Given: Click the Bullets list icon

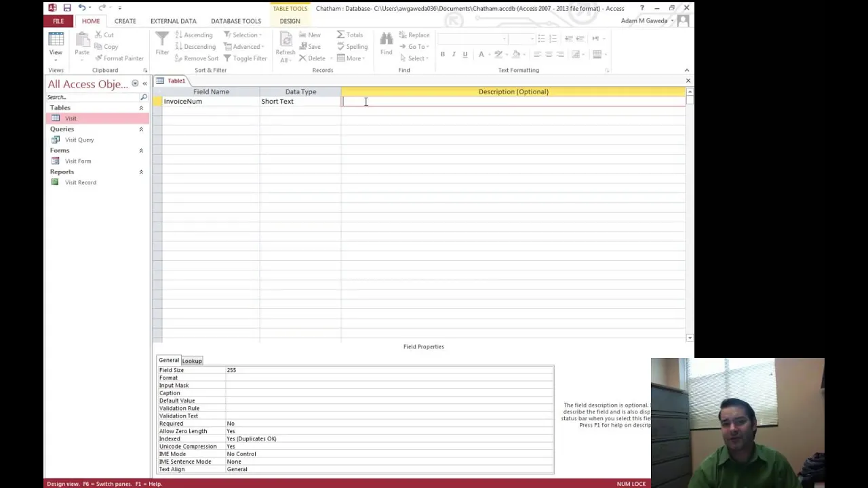Looking at the screenshot, I should [541, 39].
